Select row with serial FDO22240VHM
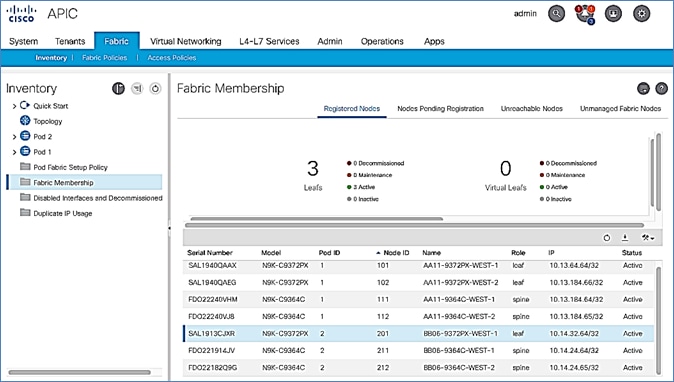This screenshot has width=674, height=382. click(x=419, y=299)
